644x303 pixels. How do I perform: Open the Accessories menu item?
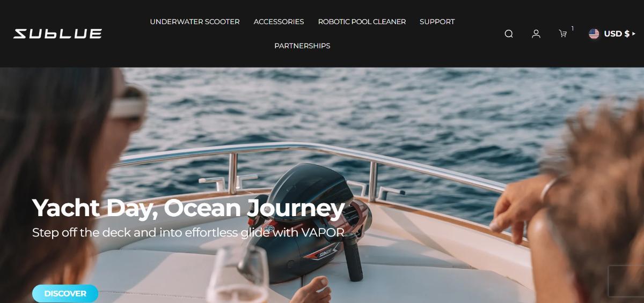coord(279,22)
